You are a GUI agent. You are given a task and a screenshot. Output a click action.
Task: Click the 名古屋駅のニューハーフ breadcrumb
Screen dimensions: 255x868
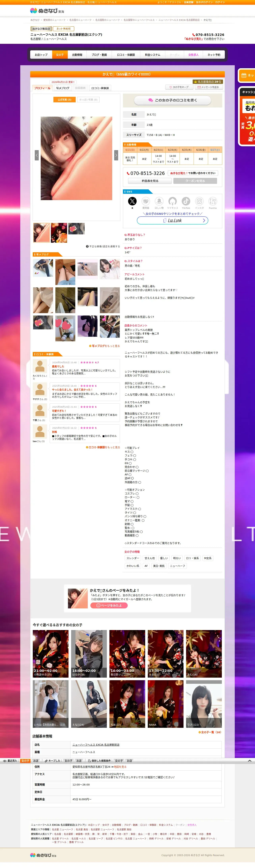107,20
